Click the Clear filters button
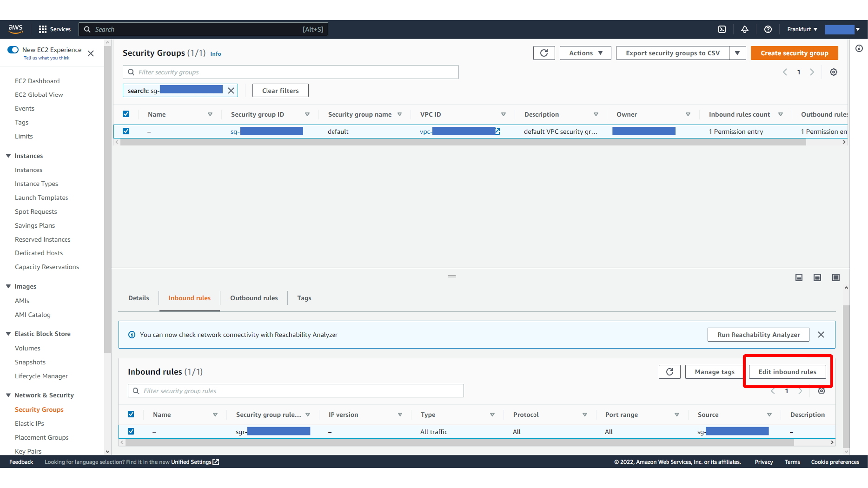Screen dimensions: 868x488 (280, 91)
